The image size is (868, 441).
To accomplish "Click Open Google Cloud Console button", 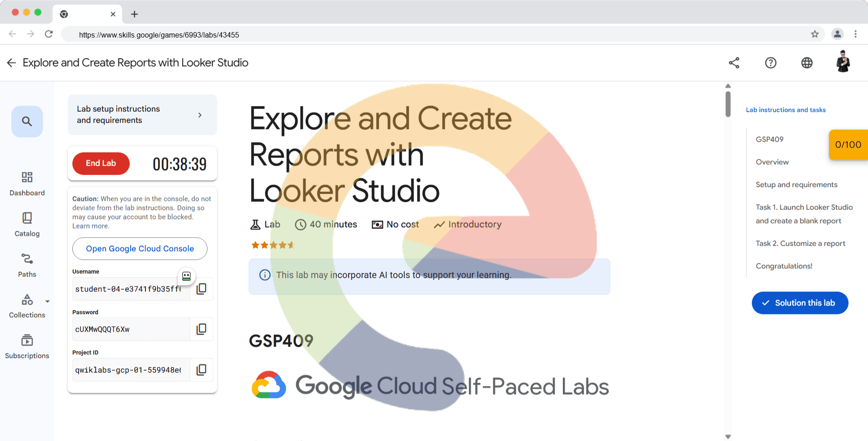I will click(x=140, y=249).
